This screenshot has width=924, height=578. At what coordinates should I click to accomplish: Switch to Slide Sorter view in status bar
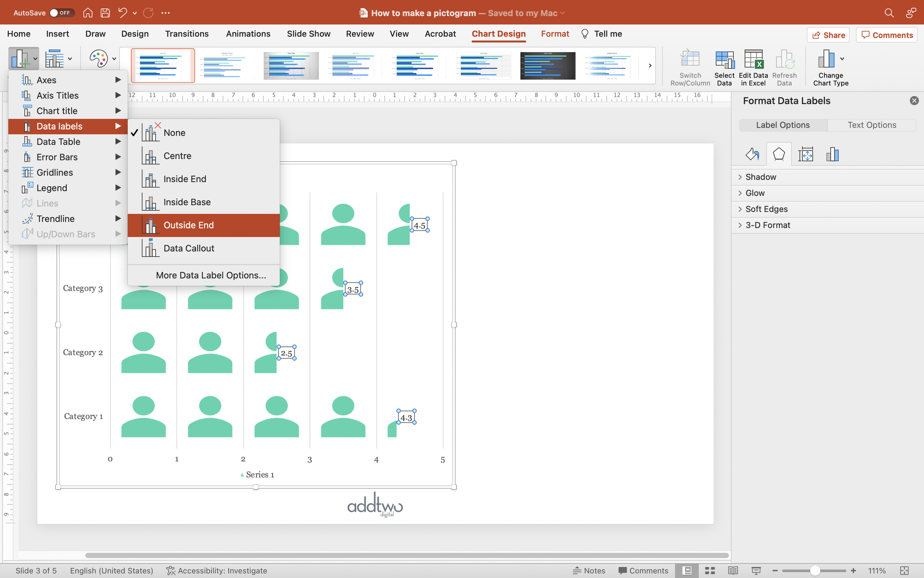click(710, 570)
